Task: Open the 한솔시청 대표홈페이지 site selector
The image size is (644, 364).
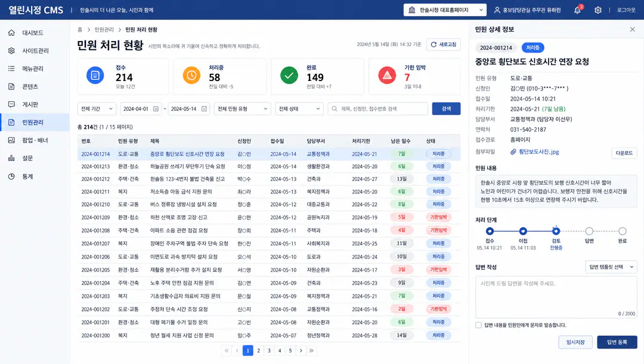Action: (445, 10)
